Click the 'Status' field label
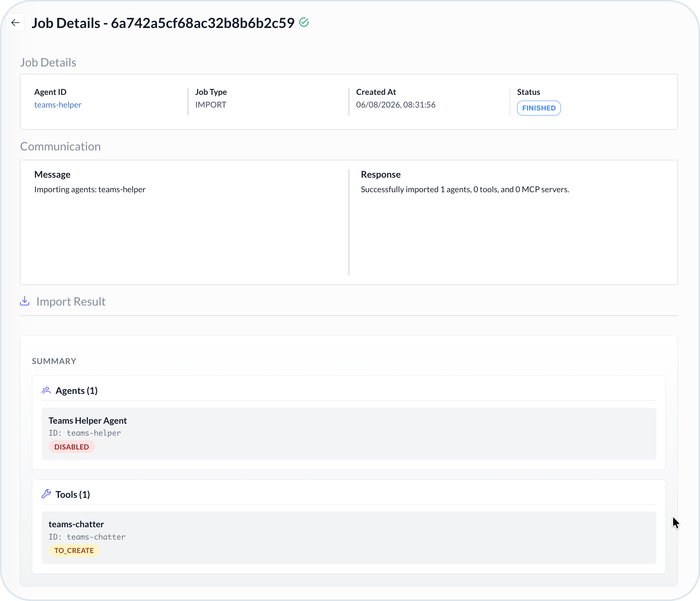Image resolution: width=700 pixels, height=601 pixels. click(528, 92)
